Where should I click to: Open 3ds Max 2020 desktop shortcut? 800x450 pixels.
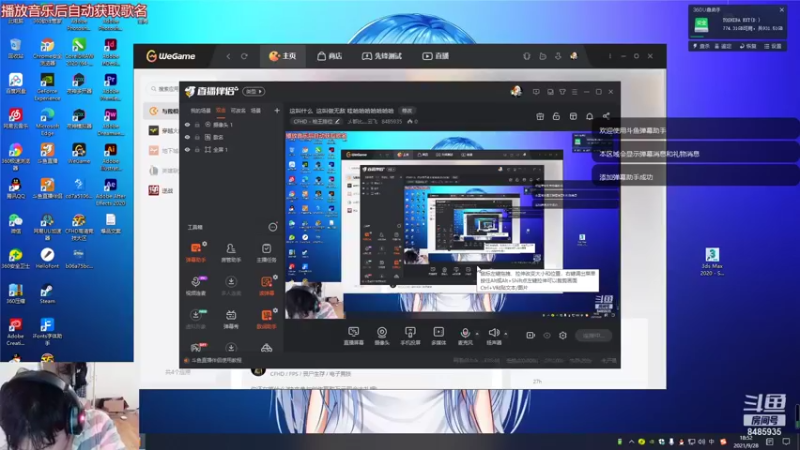[712, 261]
